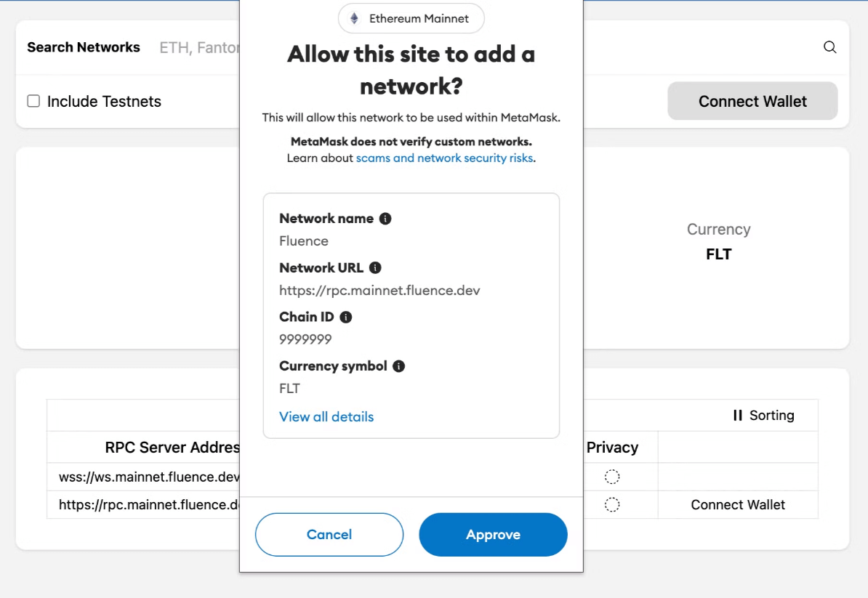Click Connect Wallet in the RPC table row
This screenshot has height=598, width=868.
pyautogui.click(x=738, y=504)
